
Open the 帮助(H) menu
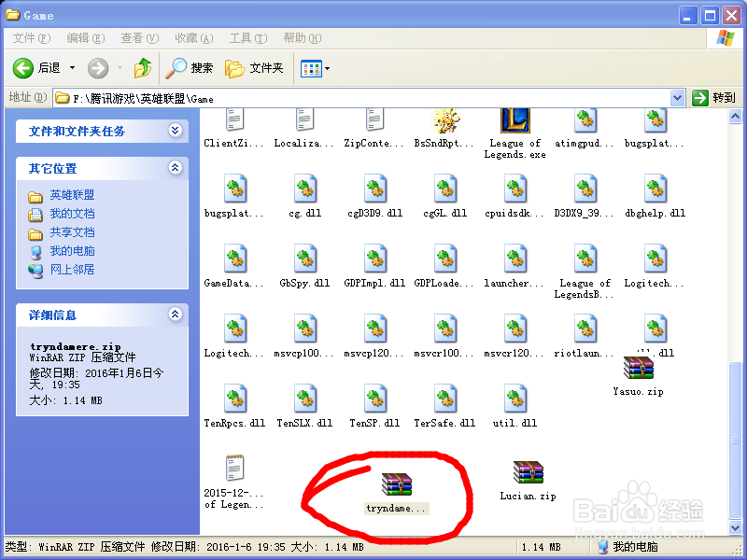tap(302, 38)
